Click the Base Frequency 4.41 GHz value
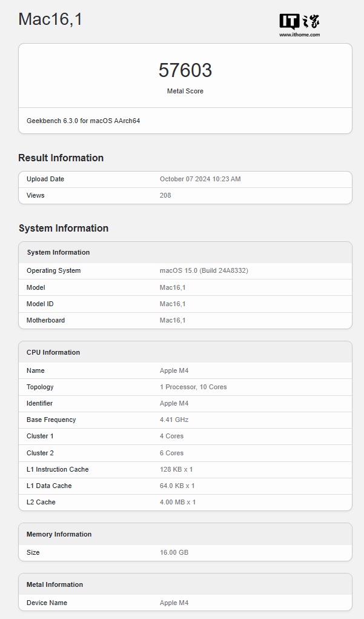 173,420
